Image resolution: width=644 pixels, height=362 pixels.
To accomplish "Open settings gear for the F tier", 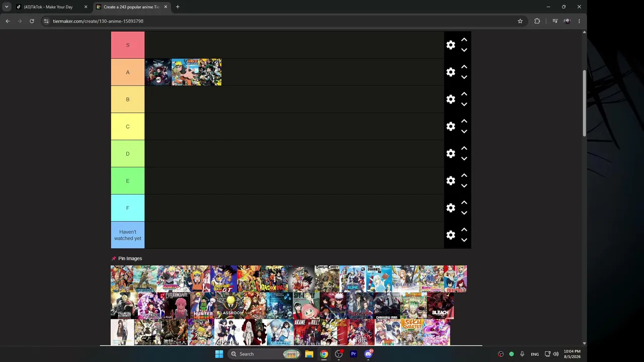I will tap(451, 208).
